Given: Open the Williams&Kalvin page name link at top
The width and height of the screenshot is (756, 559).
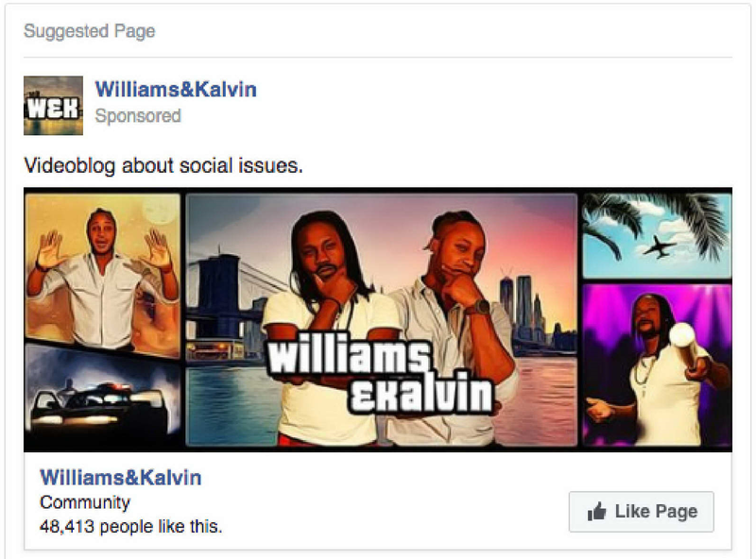Looking at the screenshot, I should [176, 90].
